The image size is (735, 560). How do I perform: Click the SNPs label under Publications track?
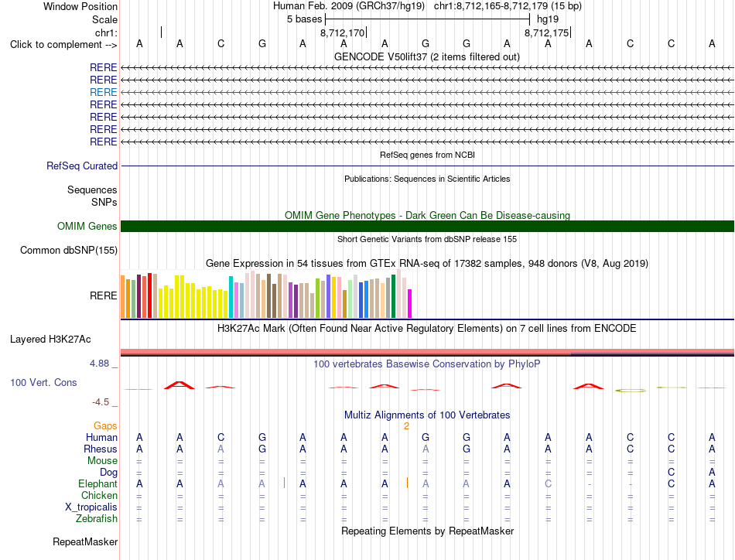tap(104, 202)
